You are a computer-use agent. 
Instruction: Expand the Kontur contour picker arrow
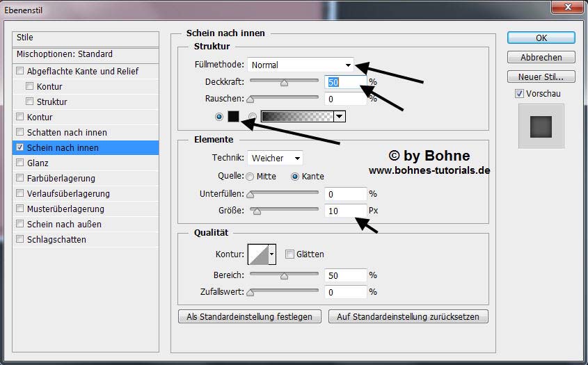pos(272,254)
